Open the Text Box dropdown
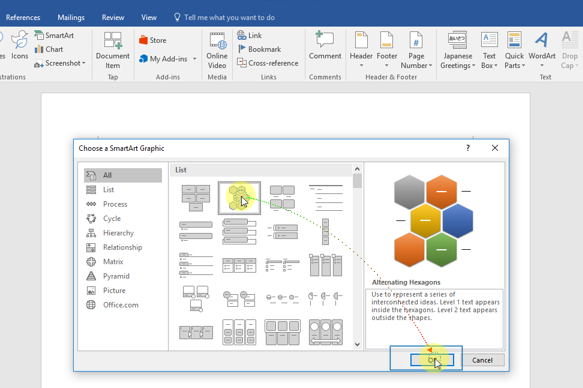The width and height of the screenshot is (583, 388). (x=489, y=50)
